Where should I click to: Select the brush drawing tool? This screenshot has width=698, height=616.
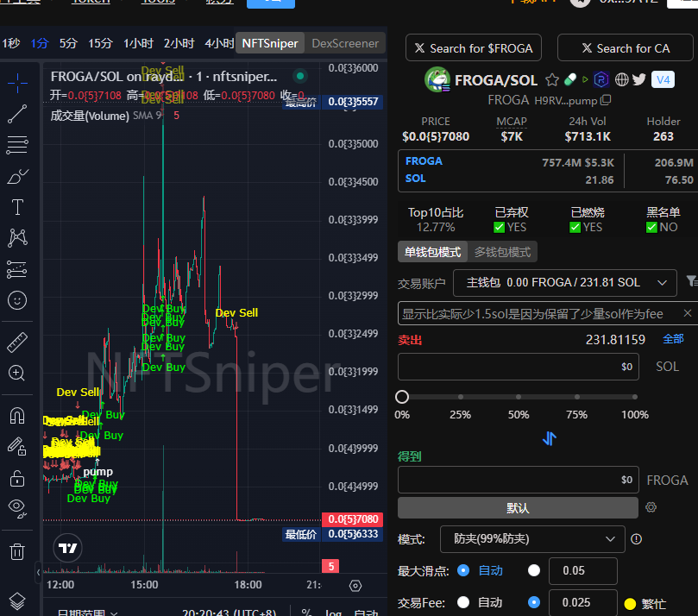click(17, 176)
